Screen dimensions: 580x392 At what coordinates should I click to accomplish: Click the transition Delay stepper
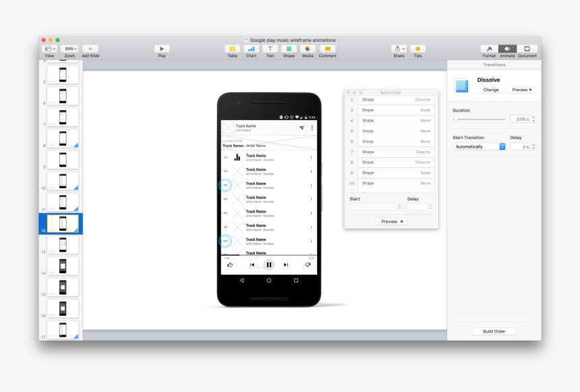click(533, 146)
